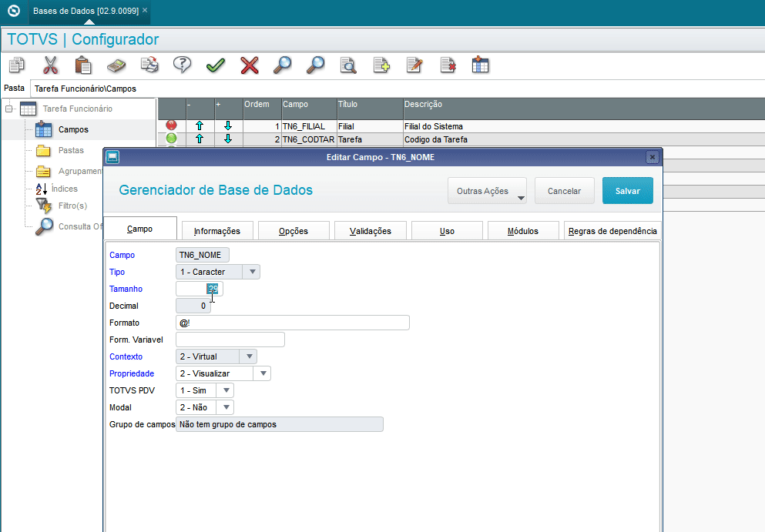The width and height of the screenshot is (765, 532).
Task: Select Consulta item in tree
Action: coord(80,226)
